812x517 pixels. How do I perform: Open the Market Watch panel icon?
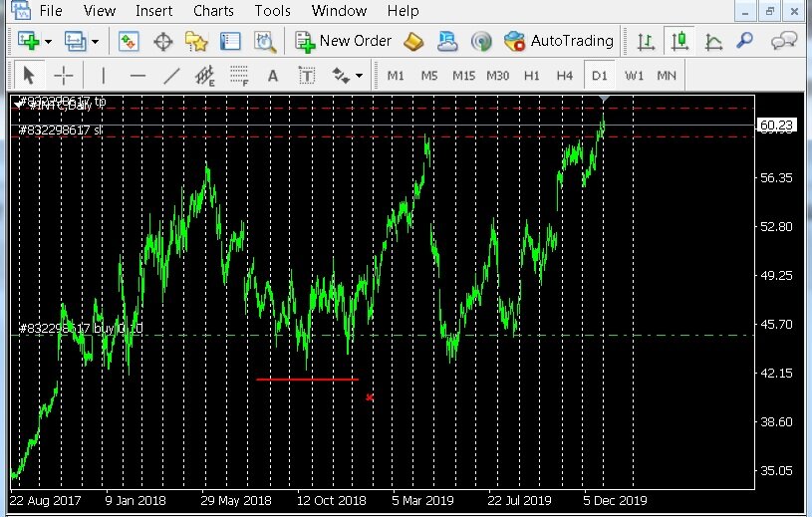128,41
